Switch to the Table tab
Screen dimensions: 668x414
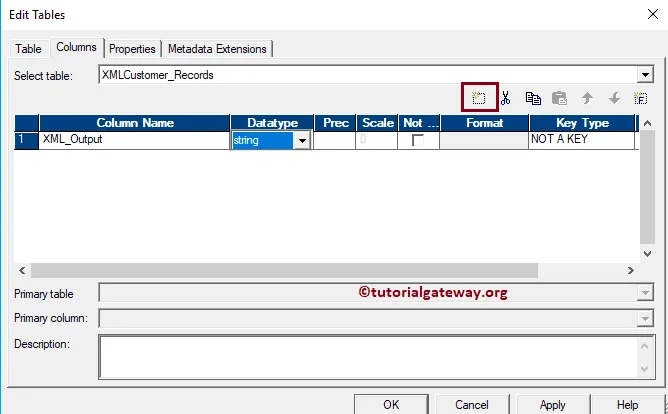click(x=28, y=49)
